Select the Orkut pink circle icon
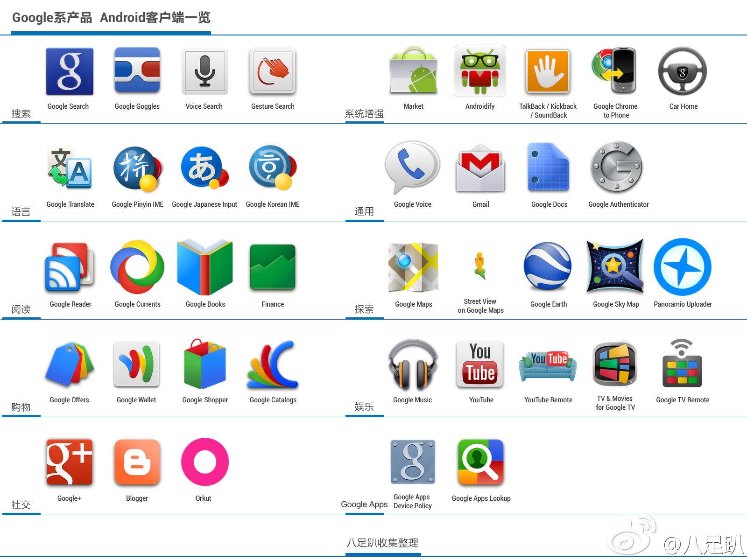 (x=205, y=462)
